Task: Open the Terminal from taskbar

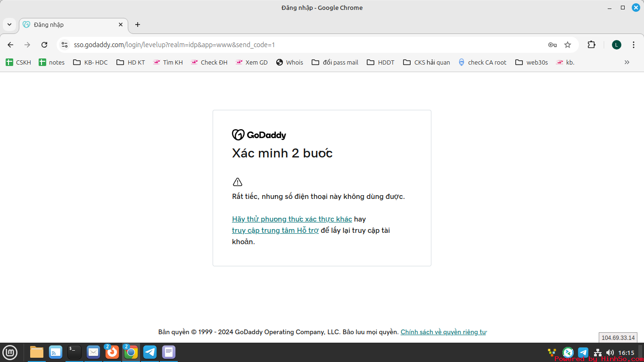Action: coord(74,352)
